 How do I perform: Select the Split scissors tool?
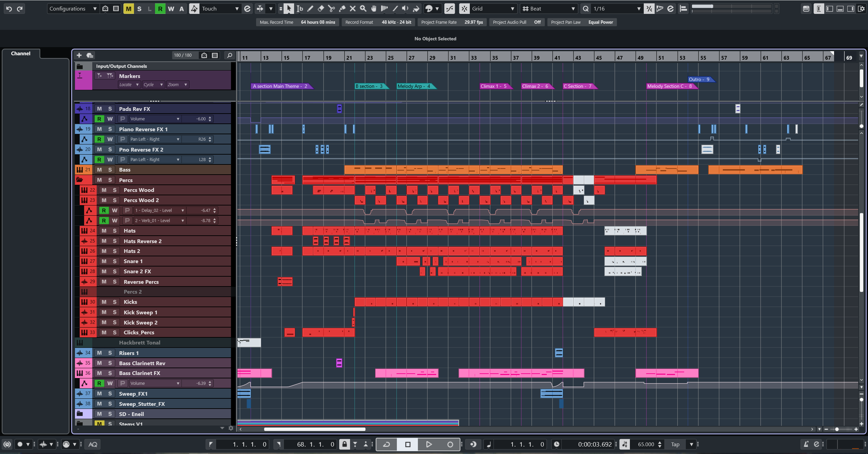tap(331, 9)
